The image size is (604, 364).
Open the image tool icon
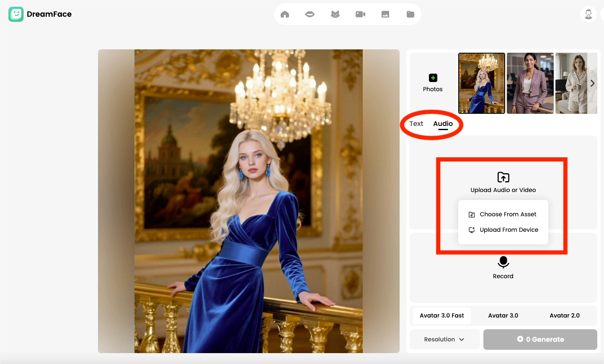point(385,14)
